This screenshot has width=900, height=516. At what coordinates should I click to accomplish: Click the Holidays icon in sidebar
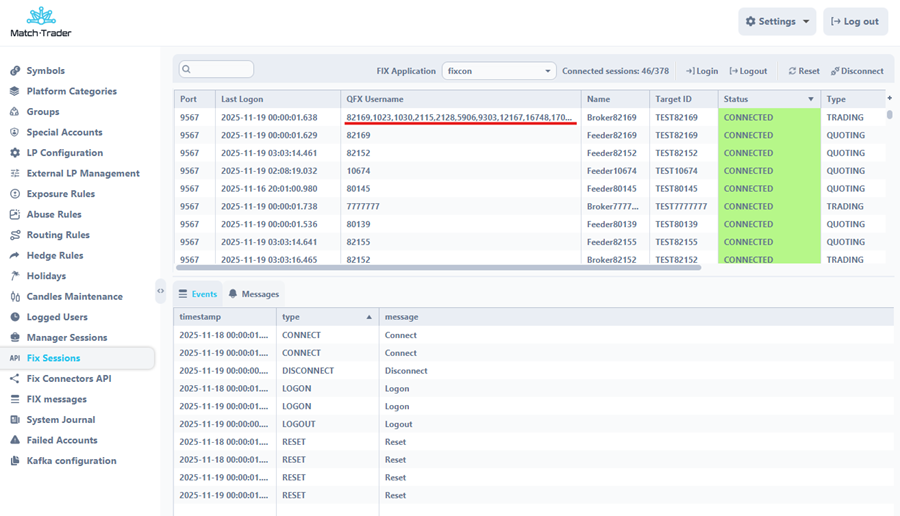tap(15, 276)
